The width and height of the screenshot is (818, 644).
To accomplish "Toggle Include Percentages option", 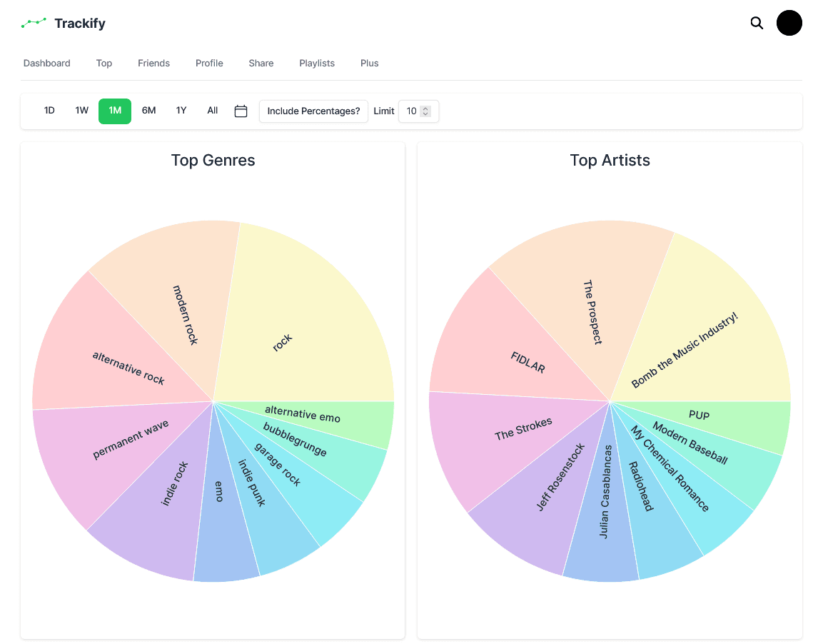I will [313, 111].
